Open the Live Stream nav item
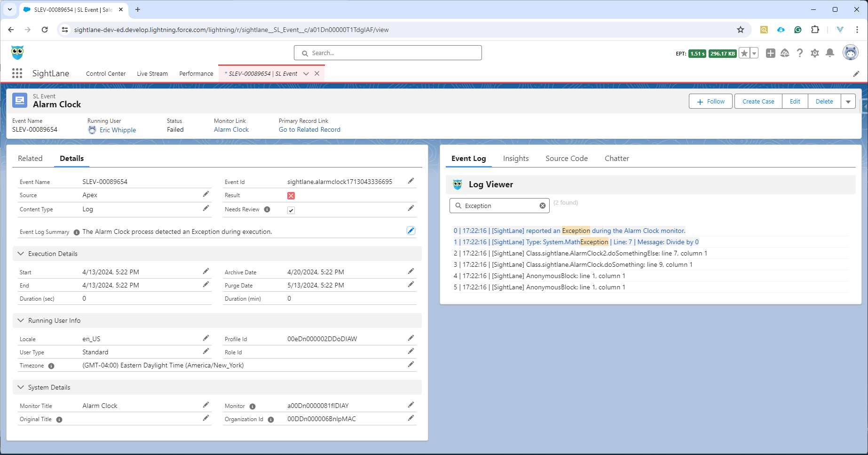The image size is (868, 455). [152, 73]
